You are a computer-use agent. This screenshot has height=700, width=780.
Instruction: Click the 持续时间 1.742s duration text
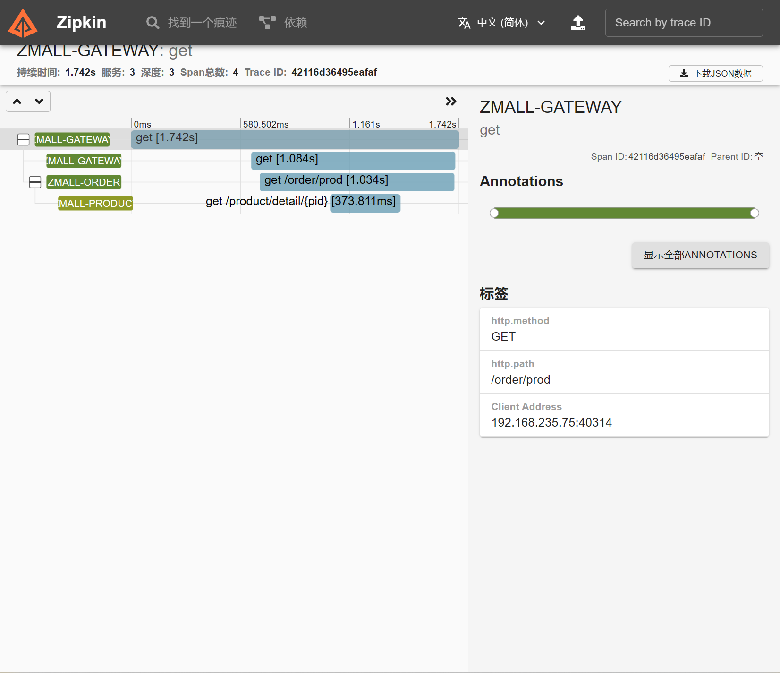tap(56, 72)
